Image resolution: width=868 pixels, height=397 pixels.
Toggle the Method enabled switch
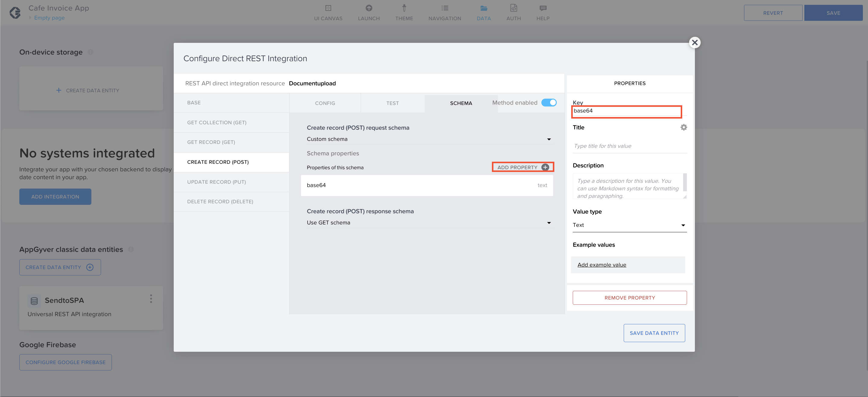tap(549, 103)
